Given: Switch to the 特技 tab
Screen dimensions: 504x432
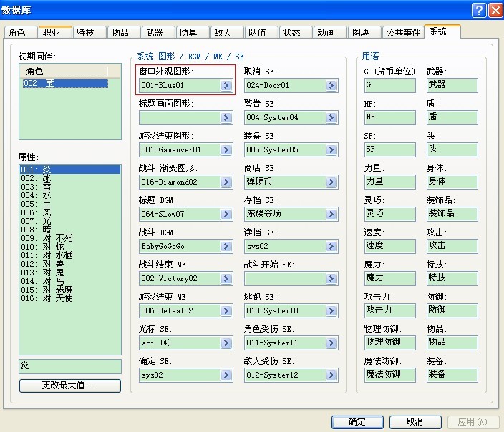Looking at the screenshot, I should (x=89, y=32).
